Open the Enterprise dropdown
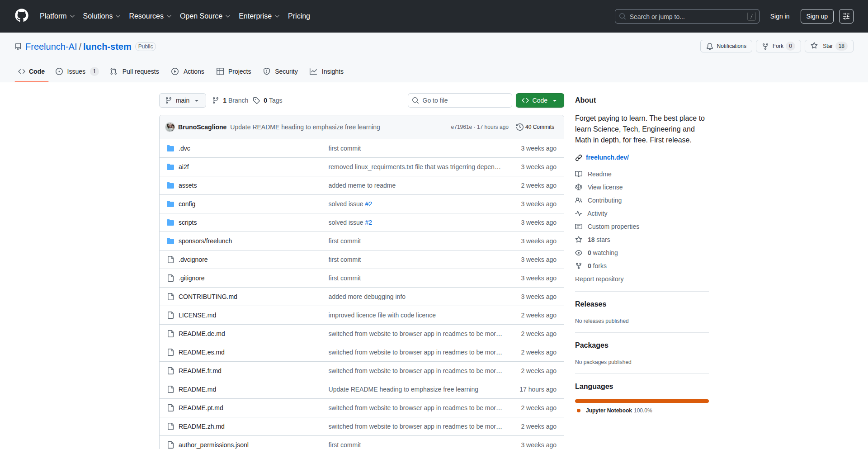This screenshot has height=449, width=868. (x=259, y=16)
